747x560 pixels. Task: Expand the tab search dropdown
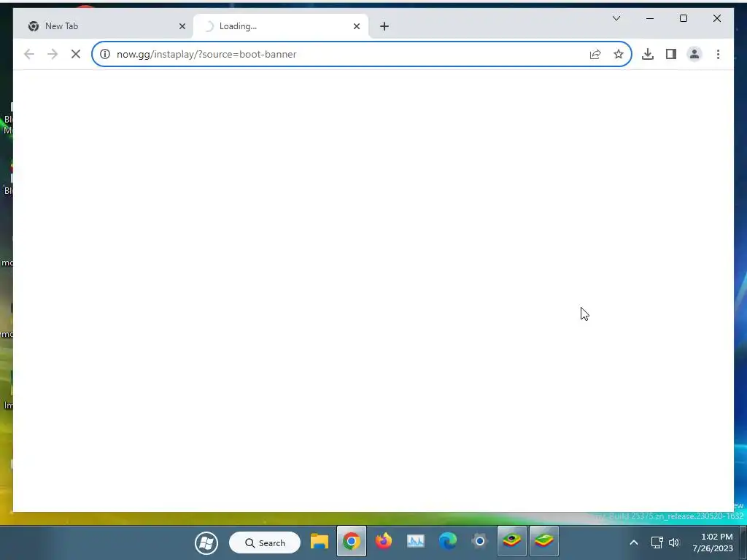coord(616,18)
